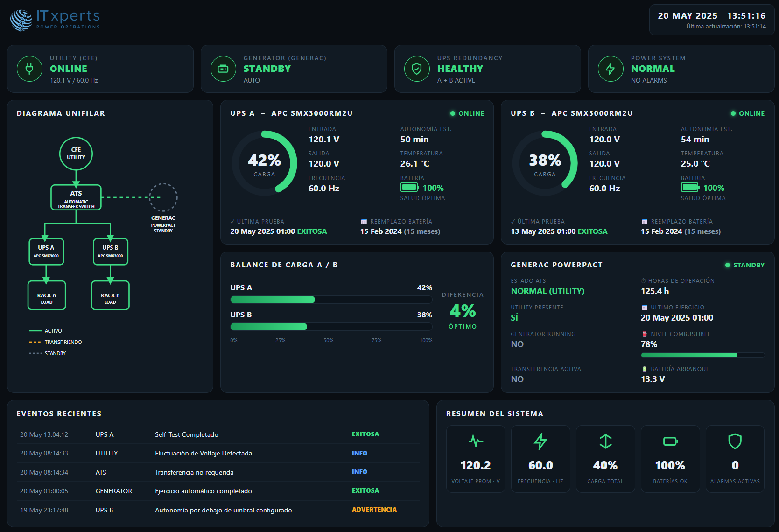Open Utility CFE Online status card
Image resolution: width=779 pixels, height=532 pixels.
click(x=100, y=69)
